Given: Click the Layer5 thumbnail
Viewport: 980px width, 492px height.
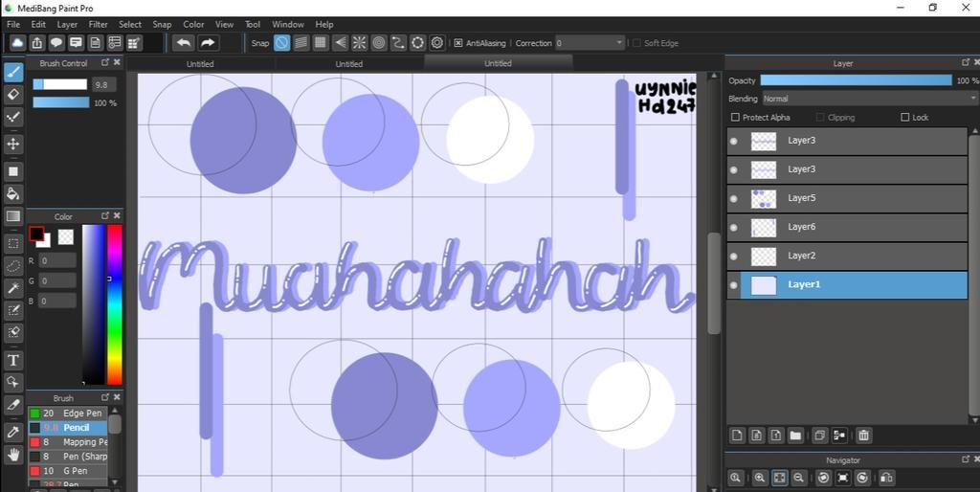Looking at the screenshot, I should point(763,199).
